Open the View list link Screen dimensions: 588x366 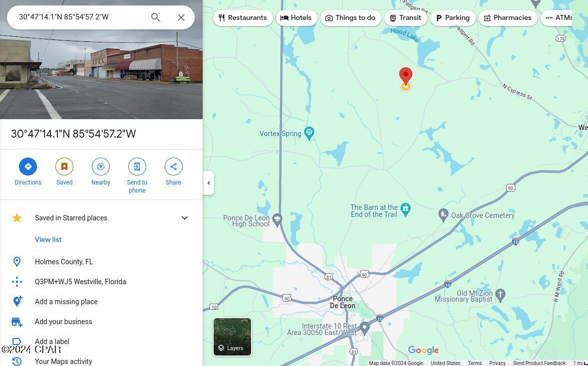point(48,240)
